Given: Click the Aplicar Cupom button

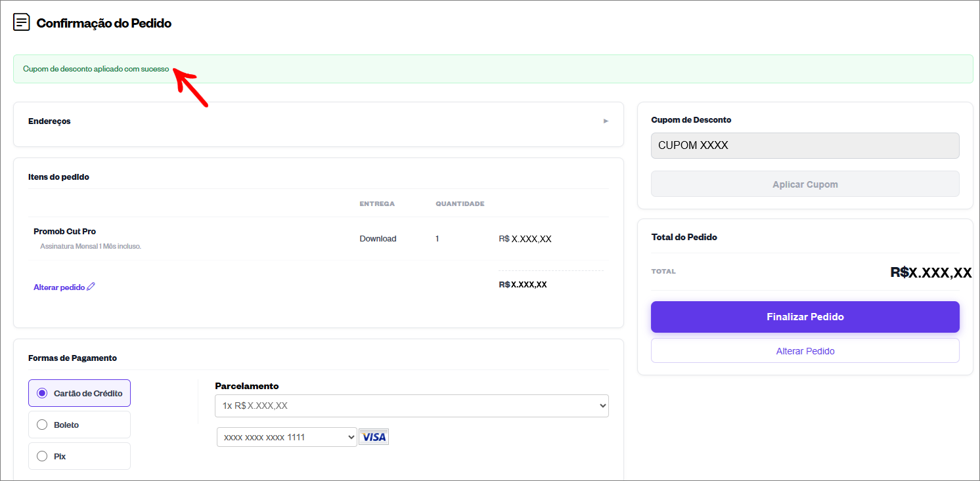Looking at the screenshot, I should [805, 184].
